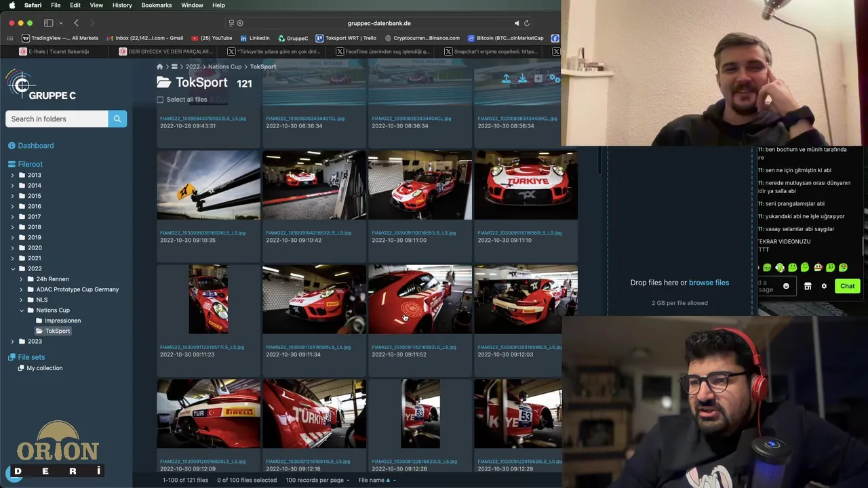Open the History menu

pos(122,5)
